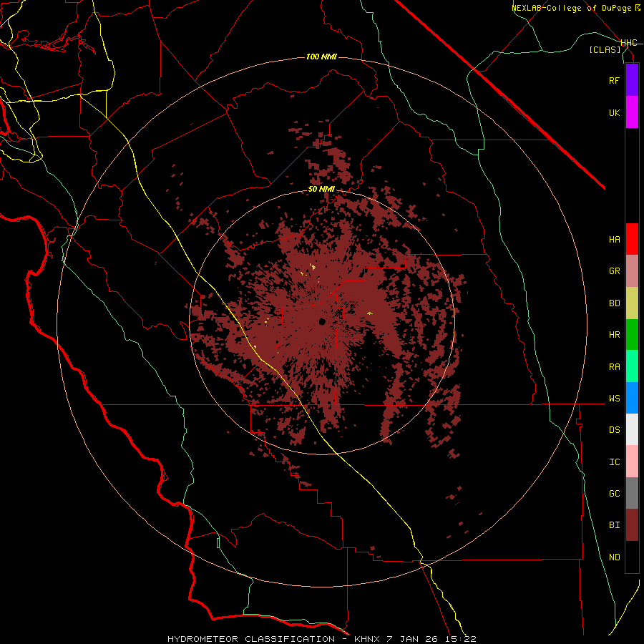This screenshot has width=644, height=644.
Task: Click the DS white legend swatch
Action: coord(632,429)
